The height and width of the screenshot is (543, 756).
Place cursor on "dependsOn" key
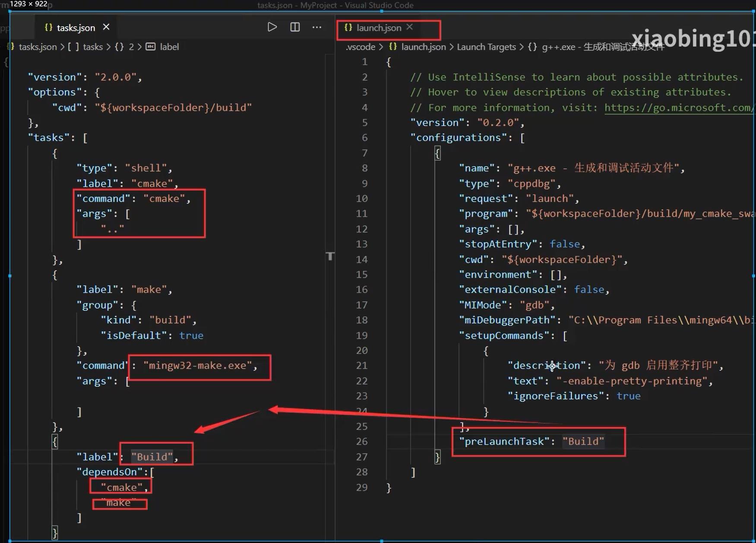[x=109, y=472]
